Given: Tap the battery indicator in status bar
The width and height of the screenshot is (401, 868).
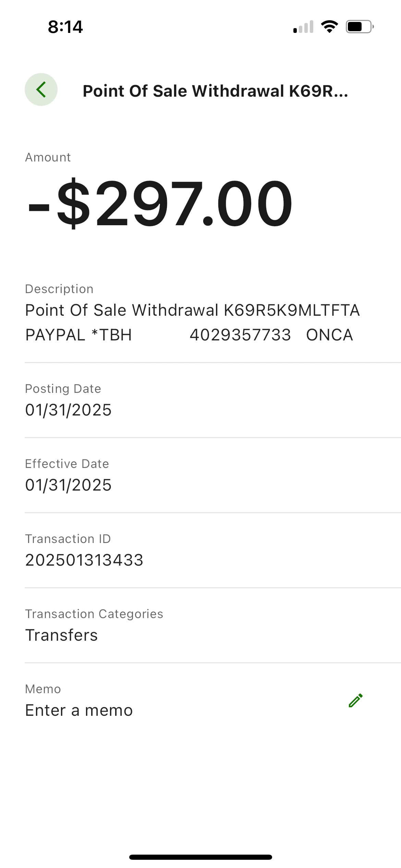Looking at the screenshot, I should 360,27.
